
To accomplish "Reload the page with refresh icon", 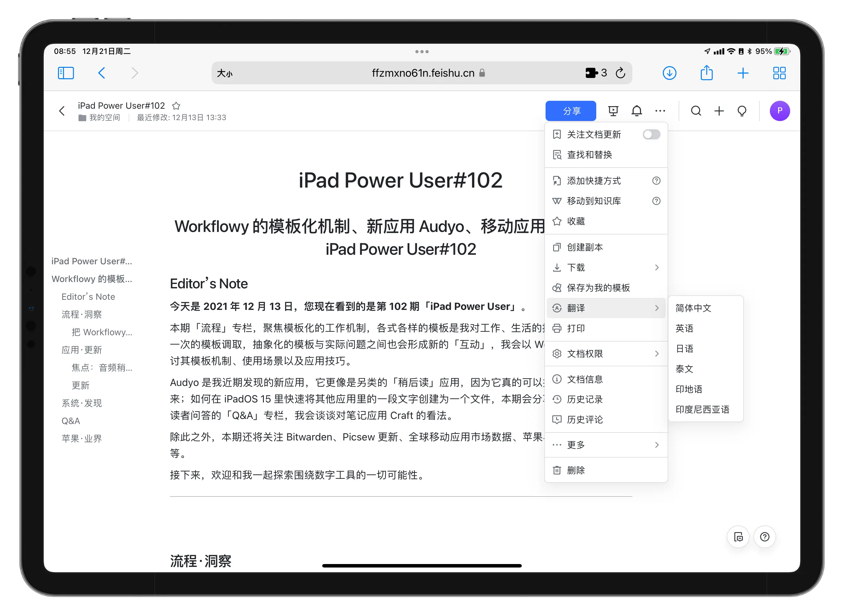I will (620, 73).
